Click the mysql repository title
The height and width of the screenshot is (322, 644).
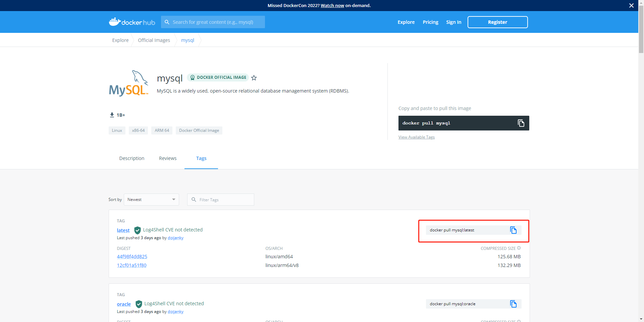tap(170, 78)
